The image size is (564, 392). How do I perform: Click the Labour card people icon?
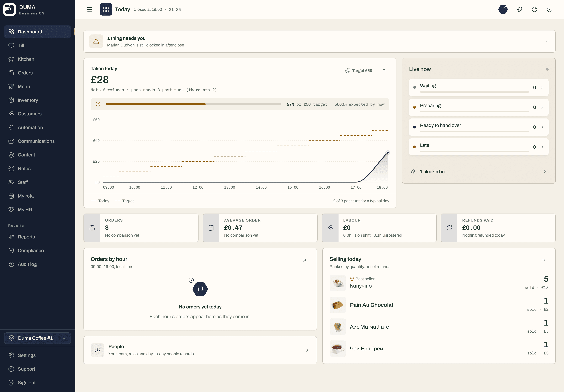click(330, 228)
